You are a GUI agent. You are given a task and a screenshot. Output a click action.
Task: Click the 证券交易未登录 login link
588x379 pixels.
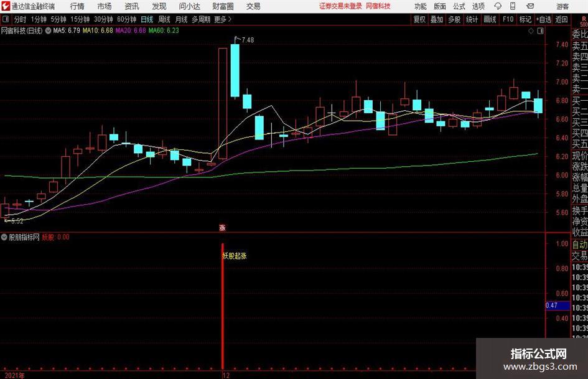coord(341,6)
